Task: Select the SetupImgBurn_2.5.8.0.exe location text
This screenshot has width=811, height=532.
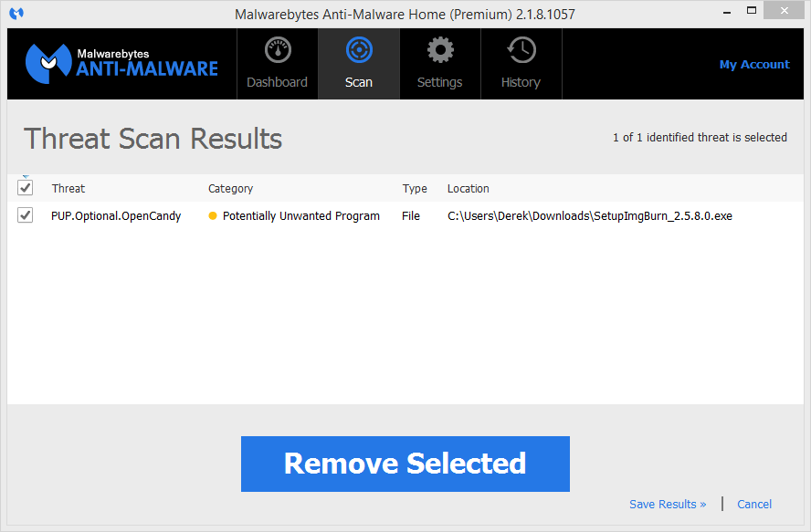Action: pos(588,216)
